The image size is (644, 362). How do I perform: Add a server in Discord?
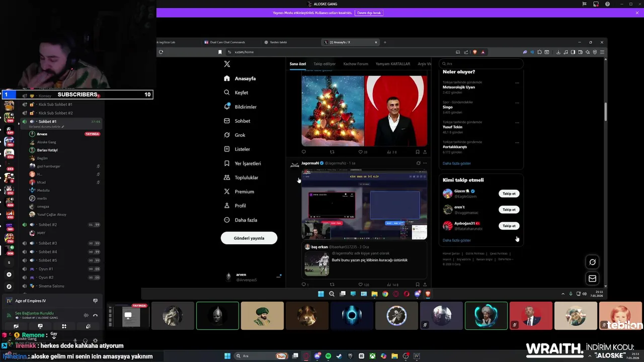coord(9,275)
